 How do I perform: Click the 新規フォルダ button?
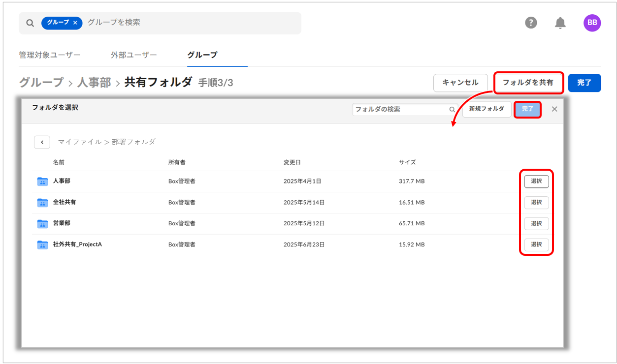click(486, 109)
